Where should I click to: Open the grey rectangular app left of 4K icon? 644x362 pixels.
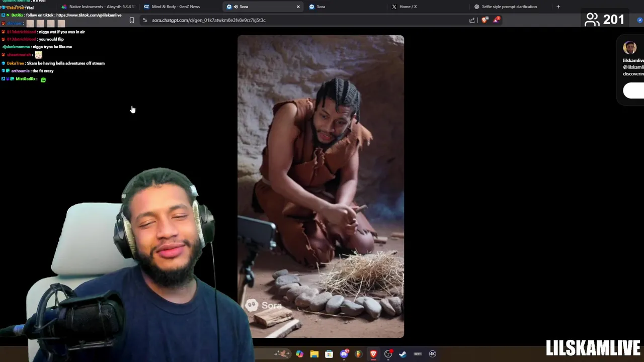pyautogui.click(x=418, y=354)
